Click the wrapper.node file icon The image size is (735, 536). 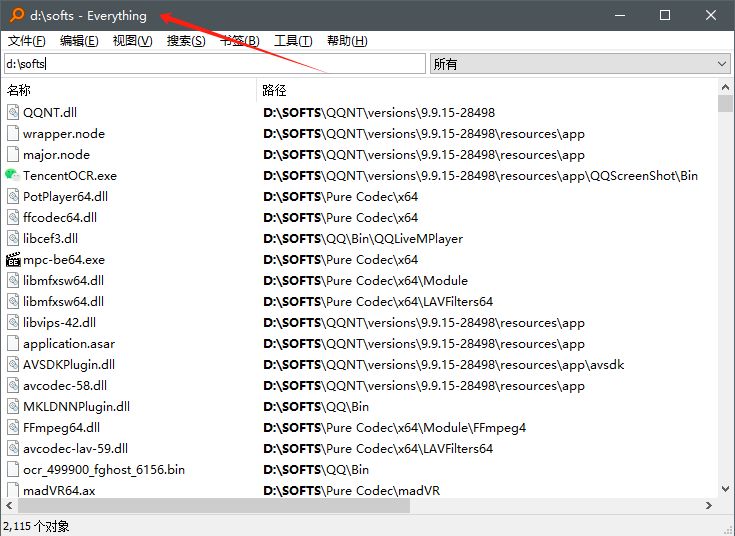pyautogui.click(x=13, y=134)
